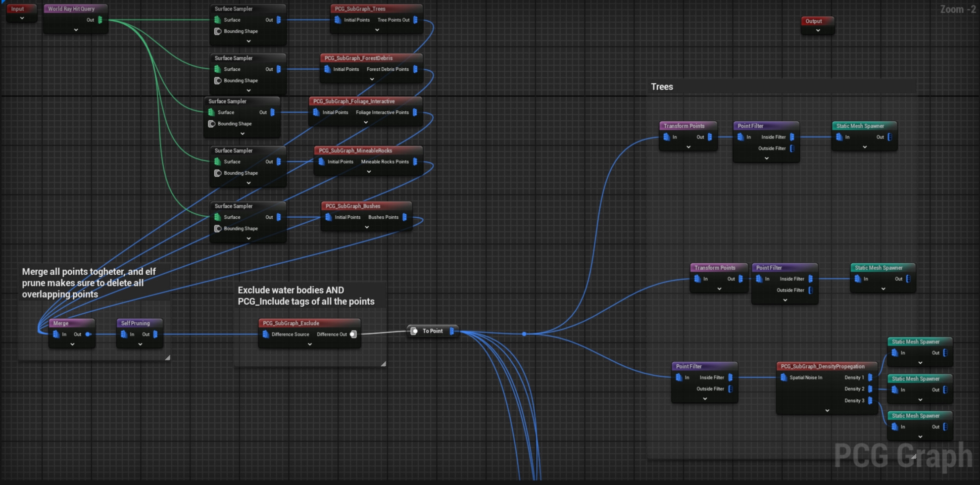This screenshot has width=980, height=485.
Task: Click the Bushes Points output pin
Action: (405, 217)
